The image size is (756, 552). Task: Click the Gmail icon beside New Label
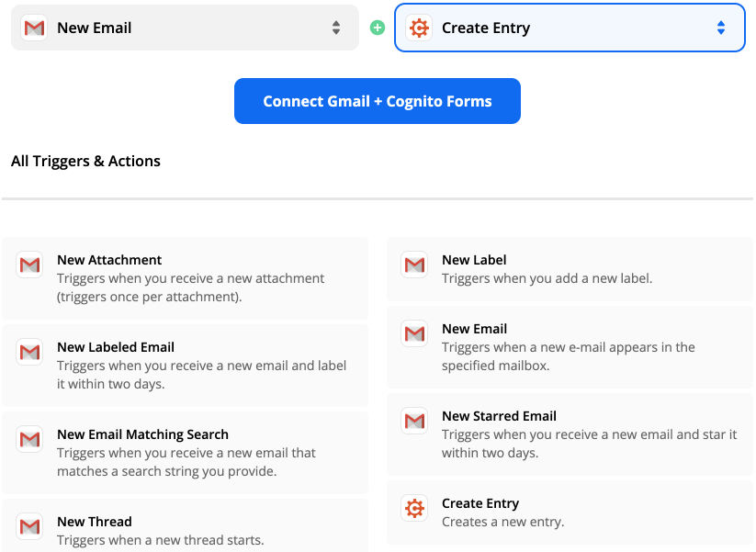point(414,265)
